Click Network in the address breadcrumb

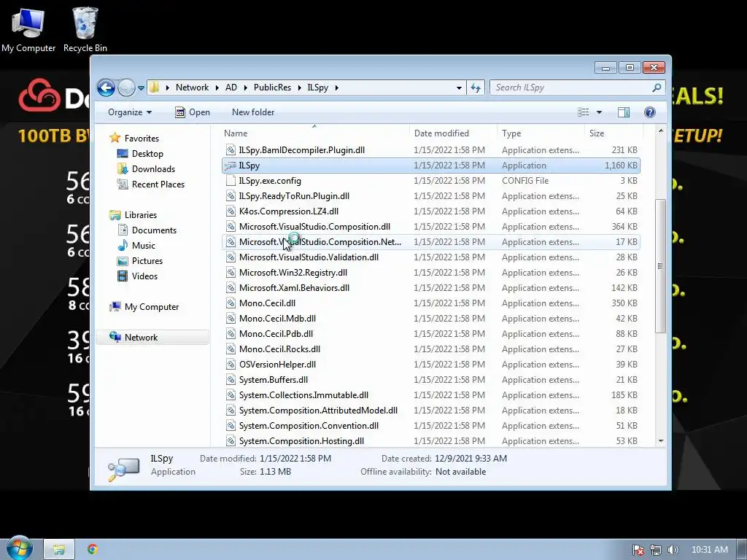click(192, 87)
